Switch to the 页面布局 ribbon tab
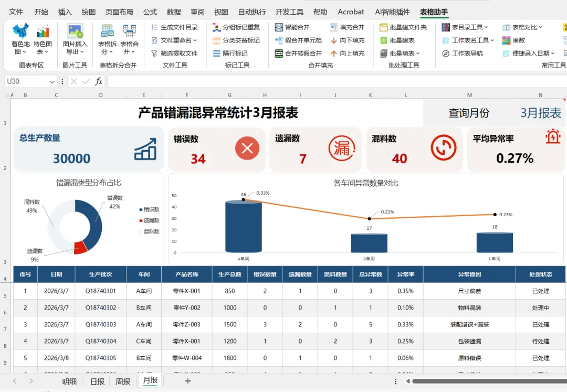Screen dimensions: 567x392 click(119, 12)
